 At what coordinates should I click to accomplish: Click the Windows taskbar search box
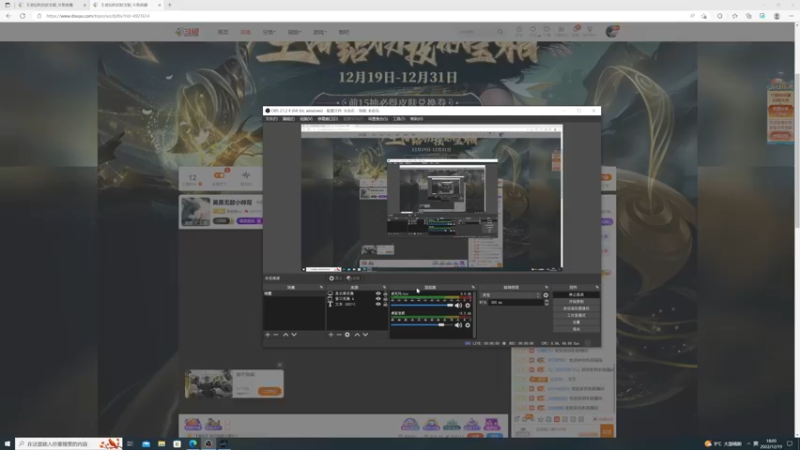pyautogui.click(x=68, y=444)
